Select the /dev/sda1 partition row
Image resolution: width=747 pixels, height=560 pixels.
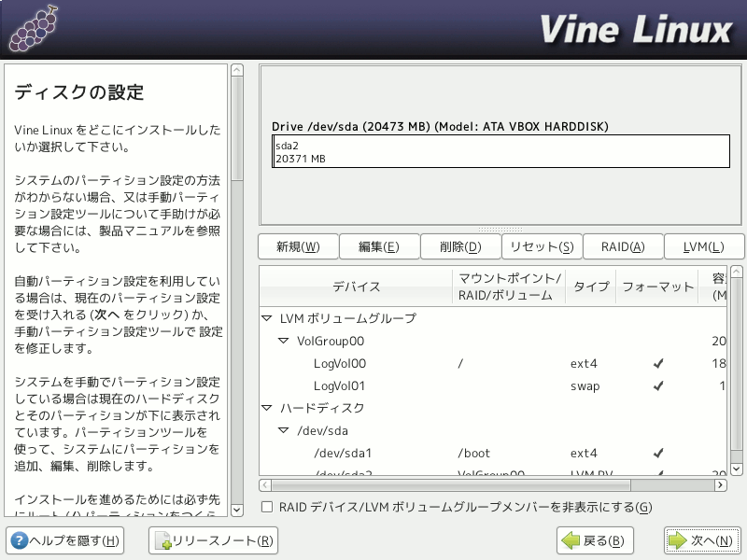(493, 454)
